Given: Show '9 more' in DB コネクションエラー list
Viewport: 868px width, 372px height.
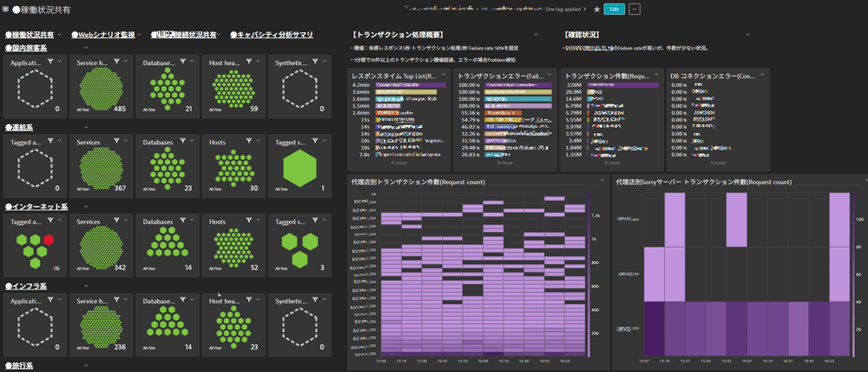Looking at the screenshot, I should click(716, 163).
